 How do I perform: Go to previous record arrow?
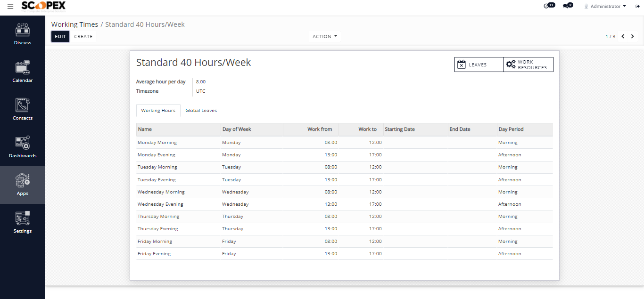pyautogui.click(x=623, y=36)
